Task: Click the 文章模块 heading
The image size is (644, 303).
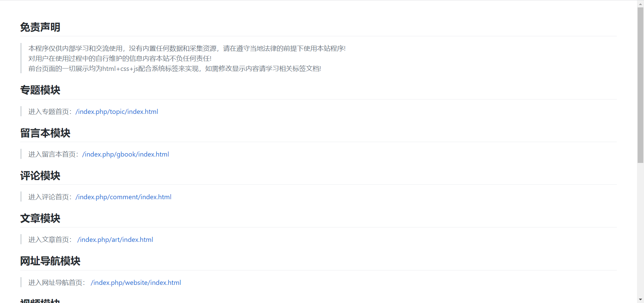Action: click(40, 218)
